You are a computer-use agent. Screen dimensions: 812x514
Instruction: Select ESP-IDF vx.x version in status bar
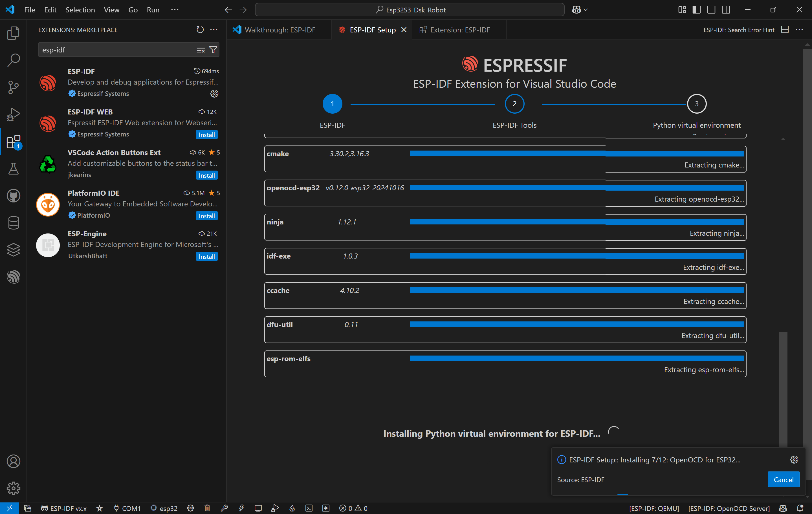coord(64,508)
